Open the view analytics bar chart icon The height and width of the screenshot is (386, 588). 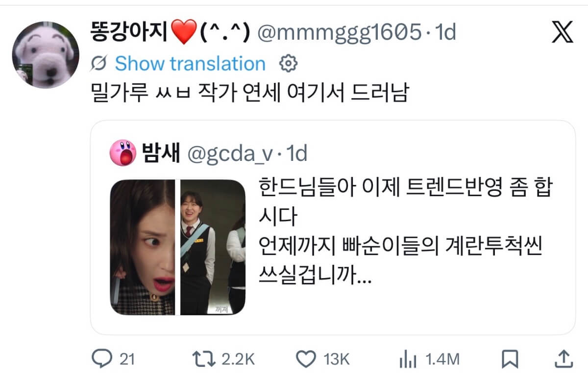click(x=408, y=360)
